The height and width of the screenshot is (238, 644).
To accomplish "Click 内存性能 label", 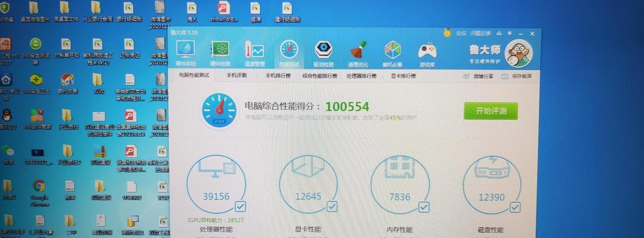I will tap(400, 229).
